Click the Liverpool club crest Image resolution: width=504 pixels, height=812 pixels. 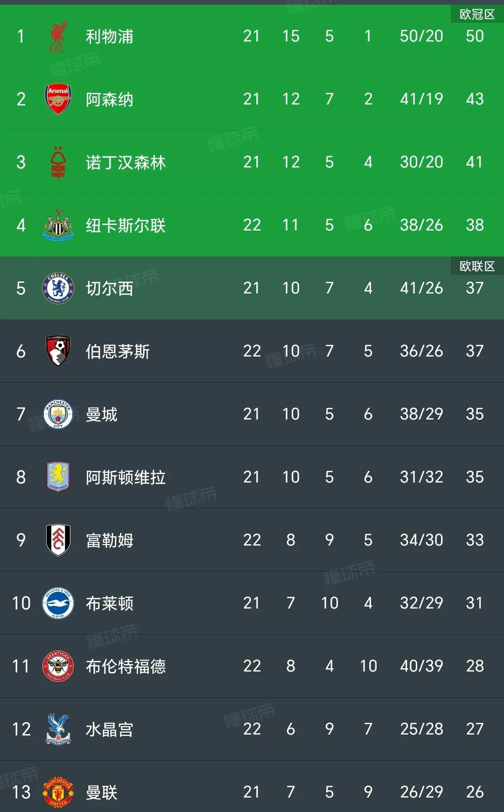pyautogui.click(x=58, y=36)
